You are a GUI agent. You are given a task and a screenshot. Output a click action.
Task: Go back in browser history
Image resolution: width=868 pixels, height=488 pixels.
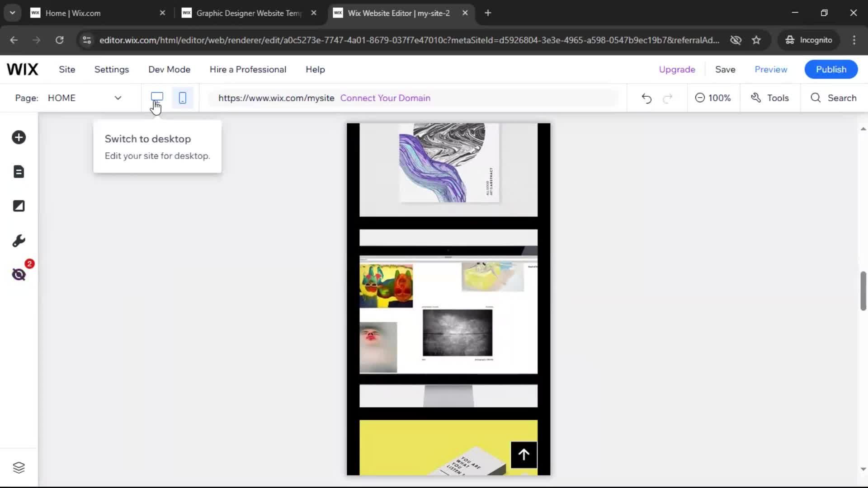[x=14, y=40]
